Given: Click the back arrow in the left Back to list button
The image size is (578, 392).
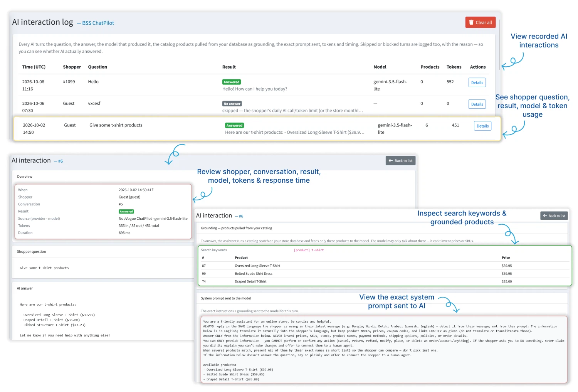Looking at the screenshot, I should coord(391,161).
